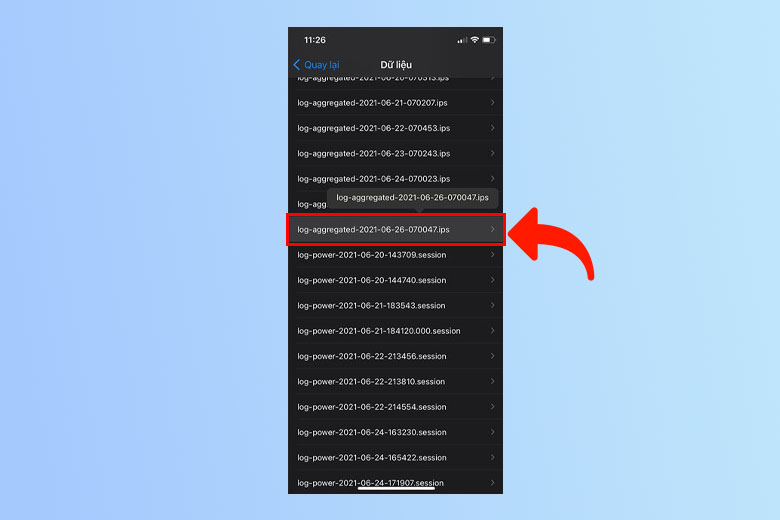Click chevron on highlighted 06-26-070047 row
The height and width of the screenshot is (520, 780).
(492, 230)
